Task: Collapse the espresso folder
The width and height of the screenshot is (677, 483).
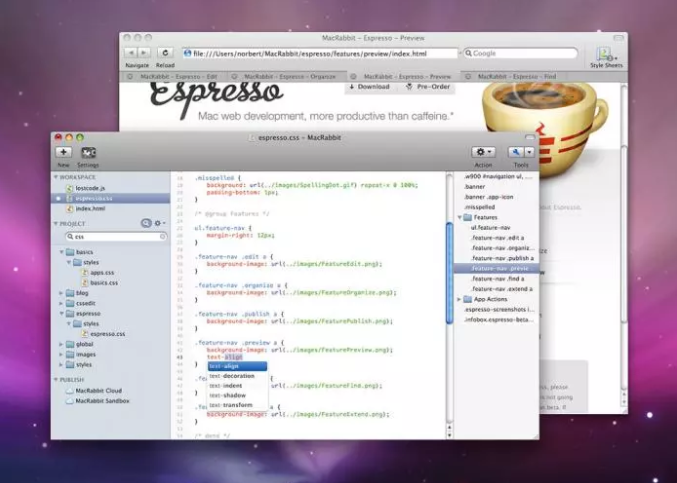Action: pos(61,314)
